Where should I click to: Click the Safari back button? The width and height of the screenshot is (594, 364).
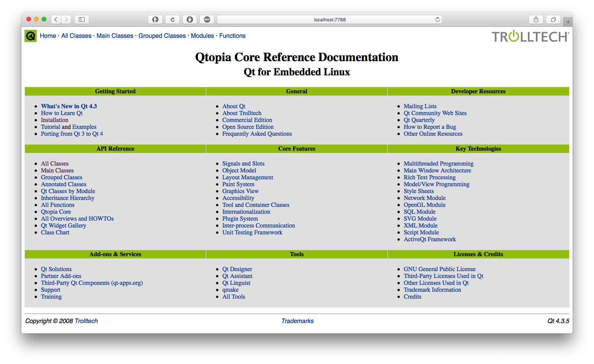[56, 19]
